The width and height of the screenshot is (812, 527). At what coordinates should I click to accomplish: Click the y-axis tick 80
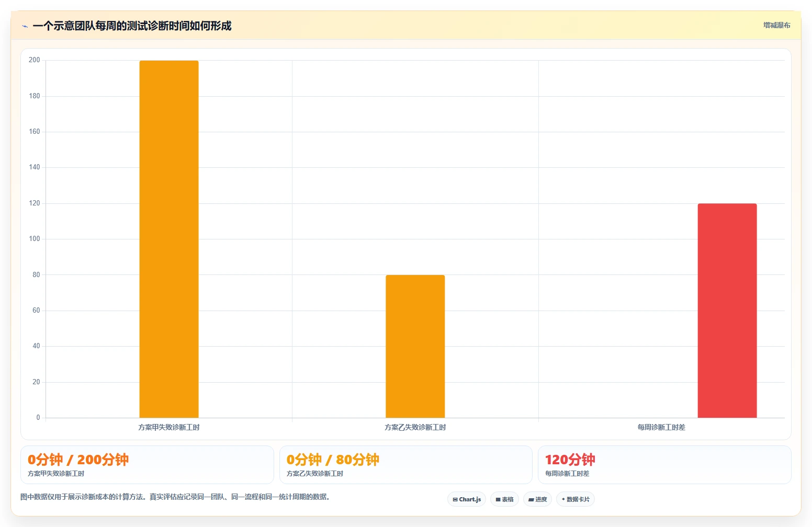coord(36,274)
